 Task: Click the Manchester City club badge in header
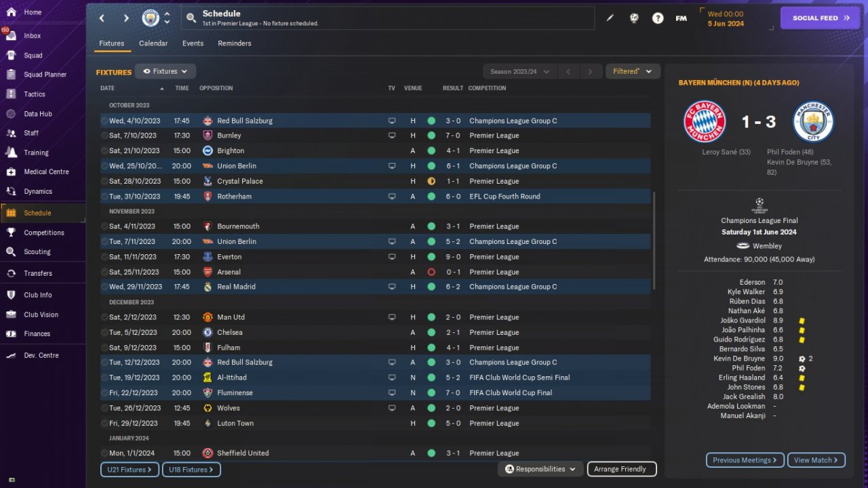point(151,18)
